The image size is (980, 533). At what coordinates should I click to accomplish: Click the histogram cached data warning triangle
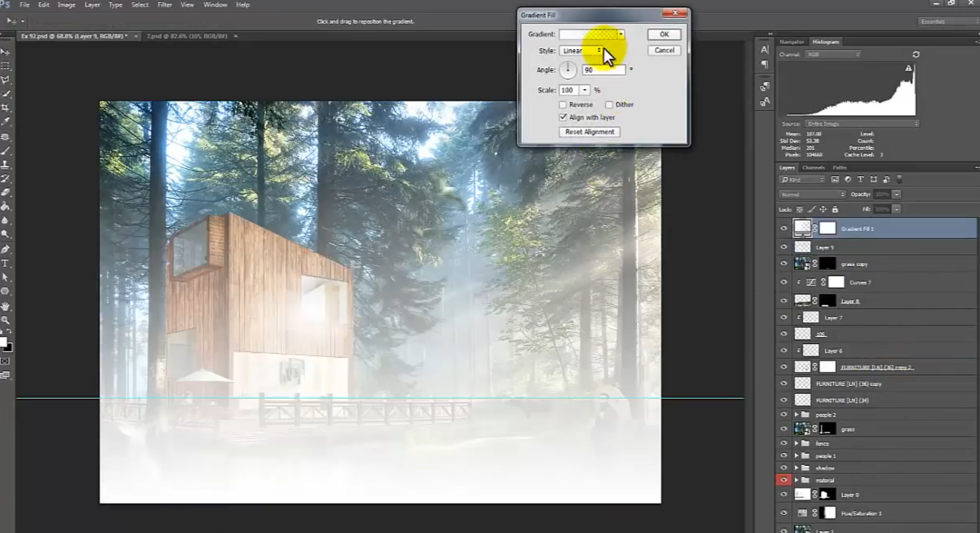pyautogui.click(x=907, y=68)
